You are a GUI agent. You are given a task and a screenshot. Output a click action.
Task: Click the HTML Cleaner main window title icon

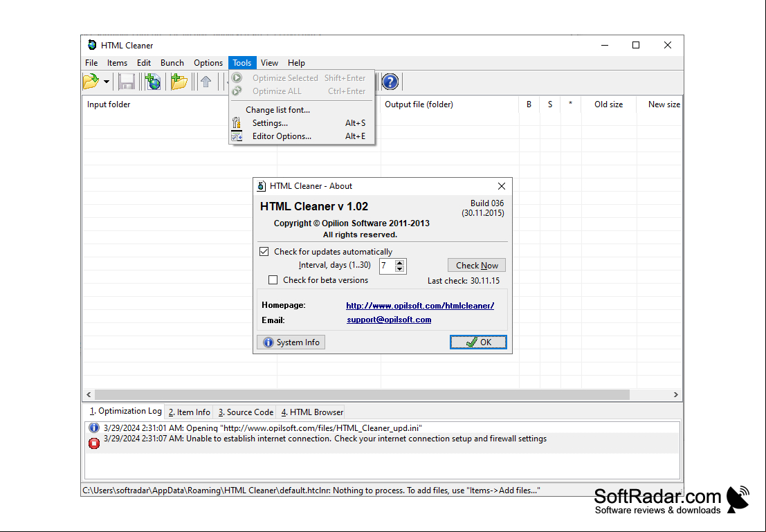[92, 45]
